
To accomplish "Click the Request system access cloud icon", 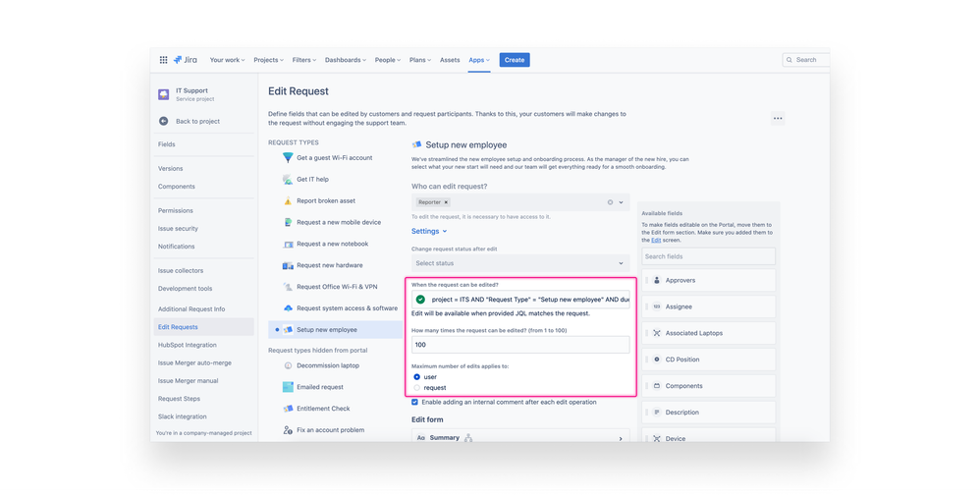I will pyautogui.click(x=288, y=308).
